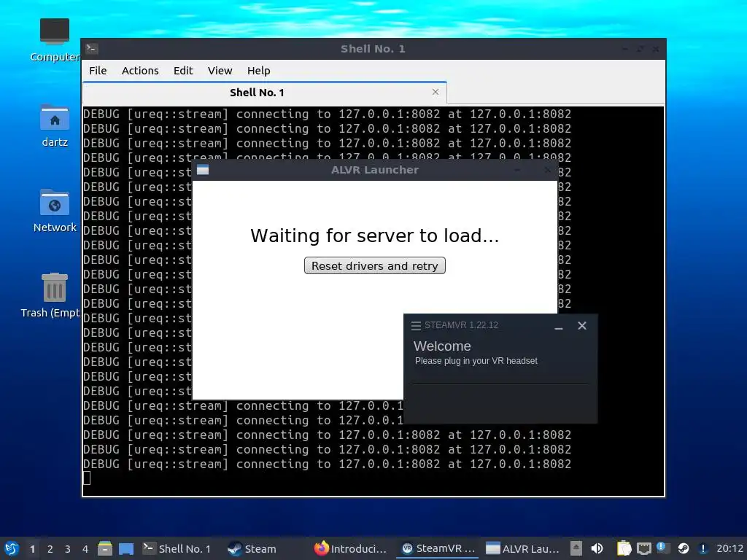Open the update notification tray icon
Viewport: 747px width, 560px height.
662,548
